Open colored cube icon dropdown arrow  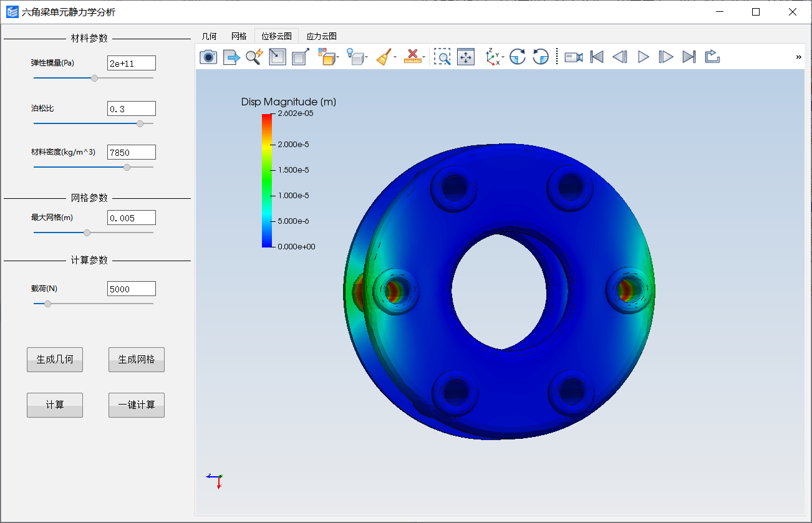337,58
